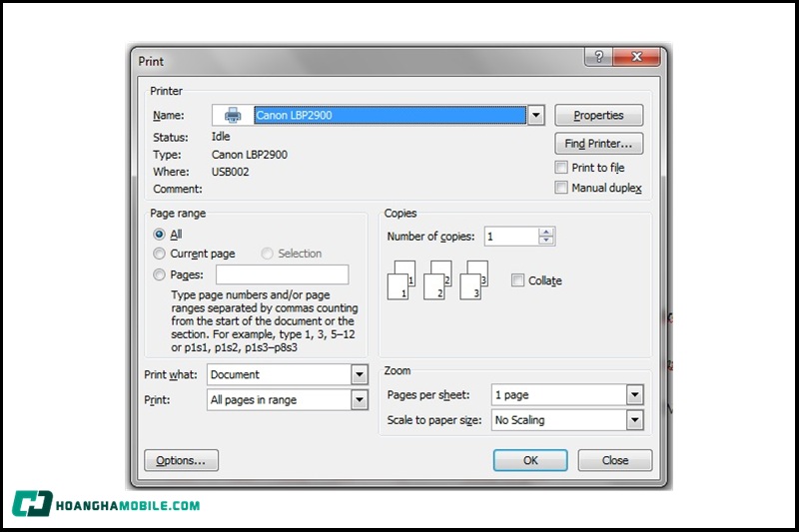The width and height of the screenshot is (799, 532).
Task: Tick the Collate checkbox
Action: (x=517, y=280)
